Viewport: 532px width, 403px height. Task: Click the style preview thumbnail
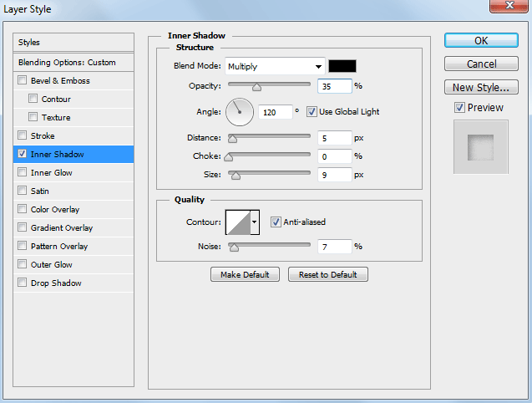coord(481,147)
